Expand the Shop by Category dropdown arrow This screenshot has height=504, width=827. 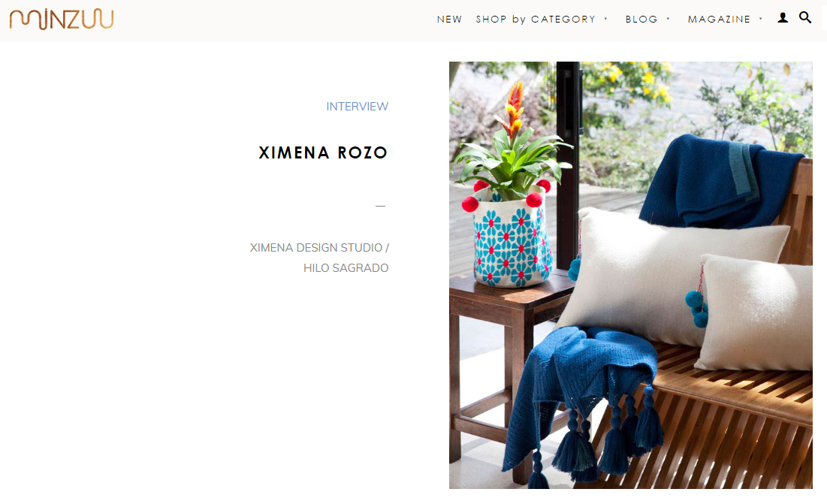[x=606, y=19]
